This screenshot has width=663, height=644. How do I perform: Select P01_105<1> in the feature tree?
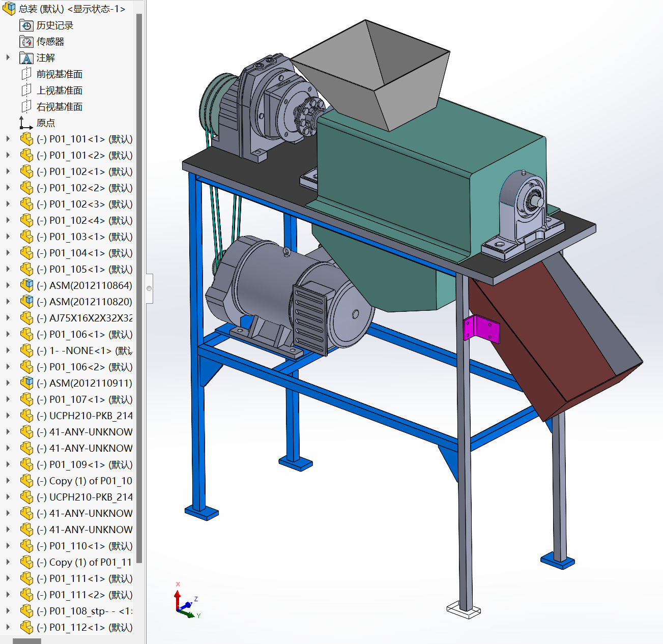pos(84,270)
